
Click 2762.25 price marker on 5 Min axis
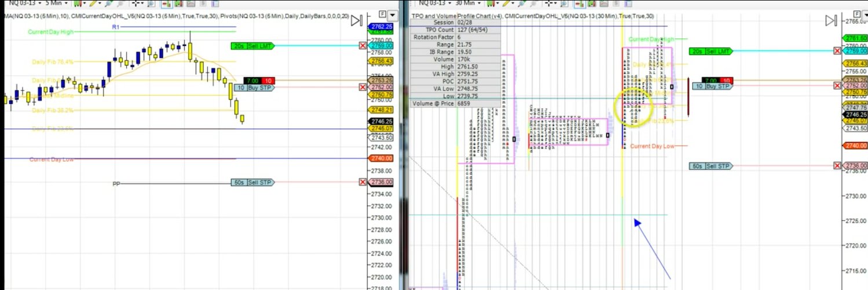[x=382, y=27]
